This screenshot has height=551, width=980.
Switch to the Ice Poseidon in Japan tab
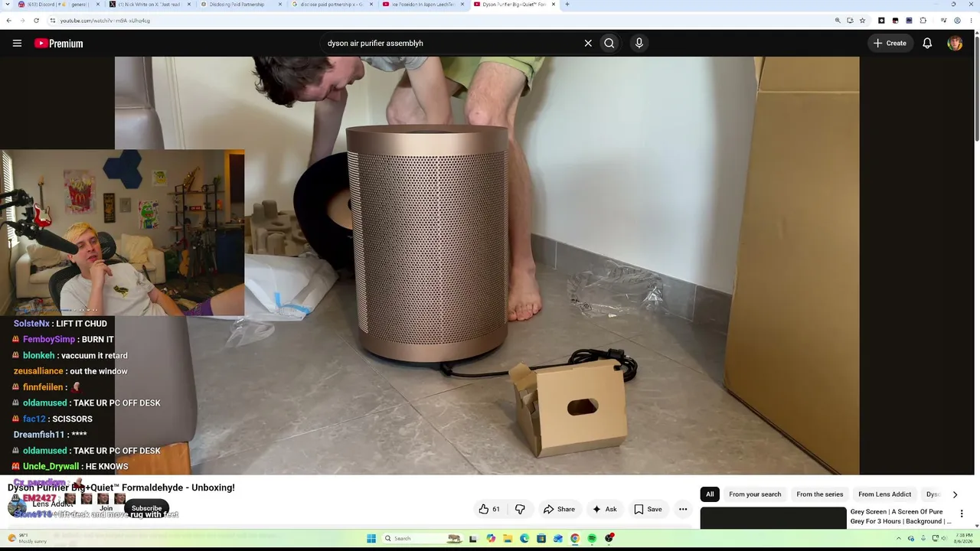[423, 5]
